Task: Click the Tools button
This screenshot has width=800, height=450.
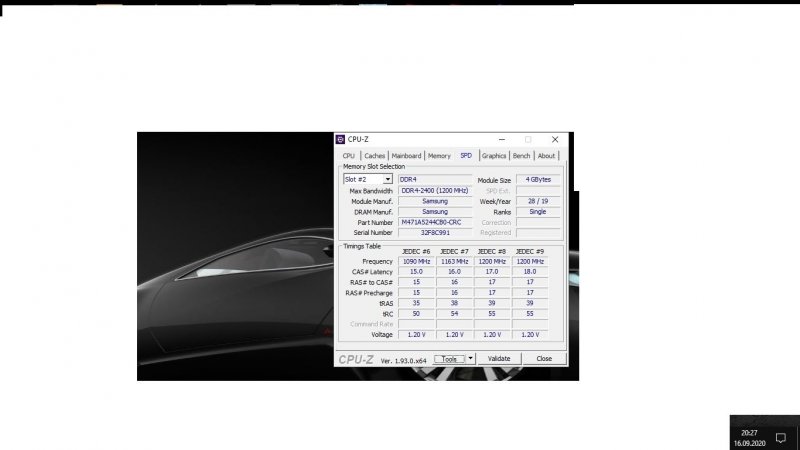Action: [x=449, y=359]
